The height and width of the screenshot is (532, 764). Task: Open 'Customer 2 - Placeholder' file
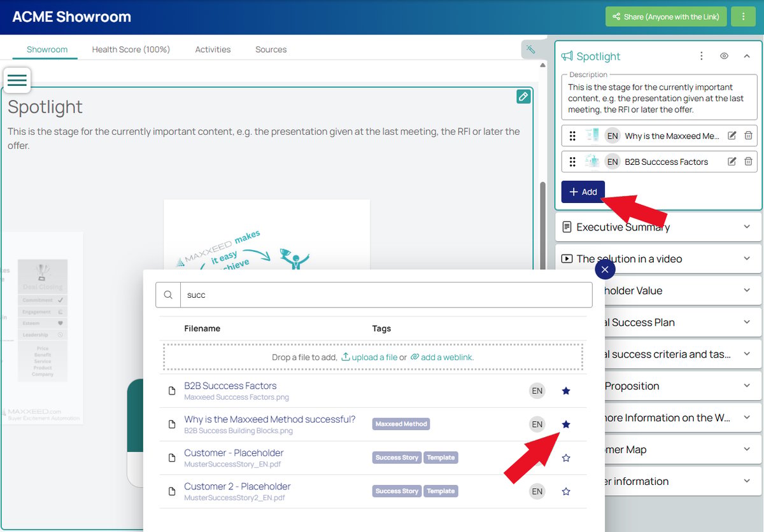tap(237, 486)
